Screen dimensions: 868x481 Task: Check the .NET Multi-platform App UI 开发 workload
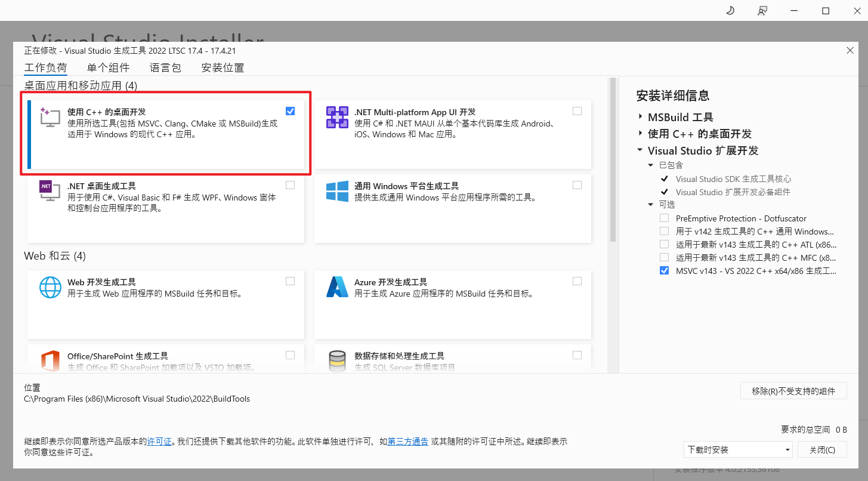click(x=577, y=111)
